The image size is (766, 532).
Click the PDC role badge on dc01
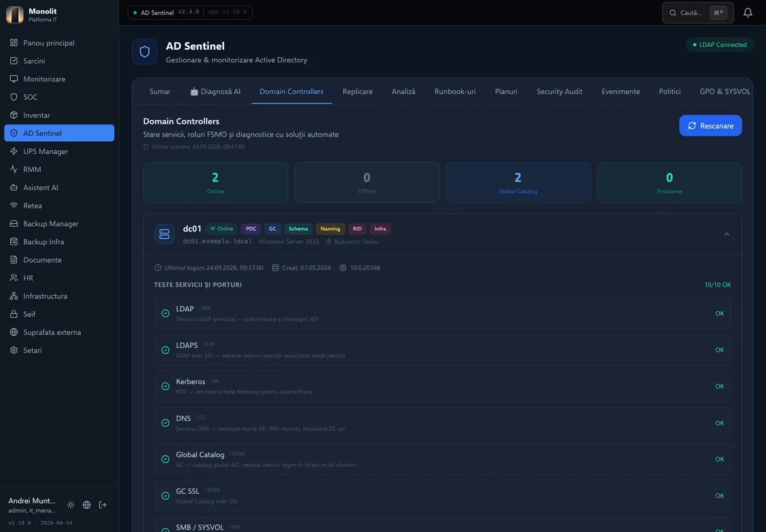tap(251, 229)
